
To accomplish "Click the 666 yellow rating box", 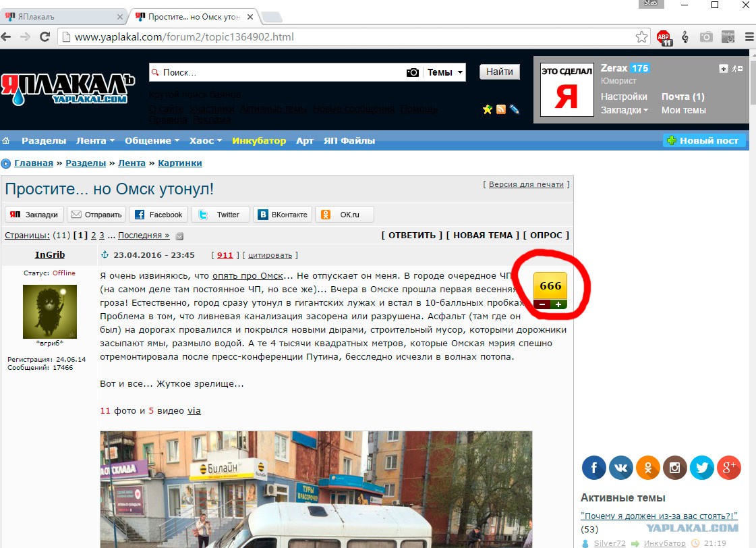I will coord(550,286).
